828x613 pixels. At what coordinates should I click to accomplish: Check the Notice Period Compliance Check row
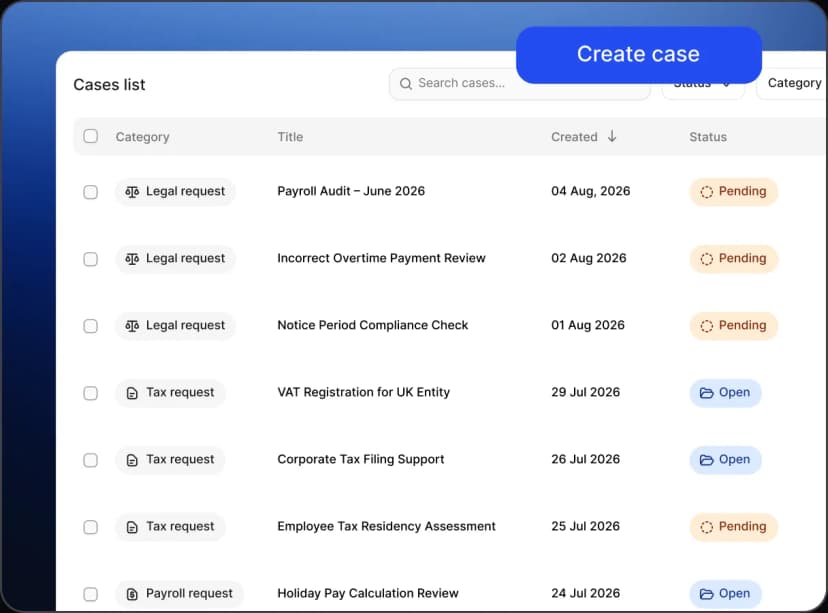click(x=90, y=326)
